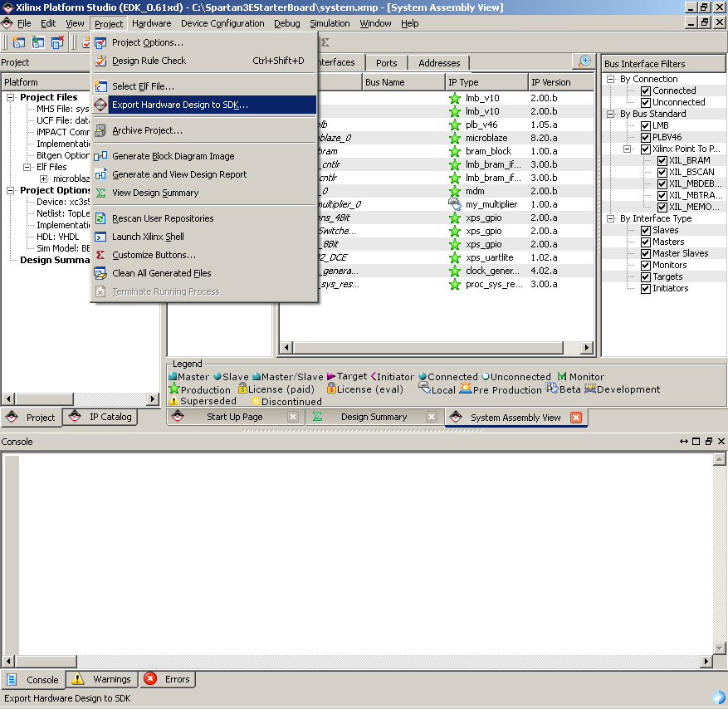Switch to the Addresses tab

click(x=439, y=63)
